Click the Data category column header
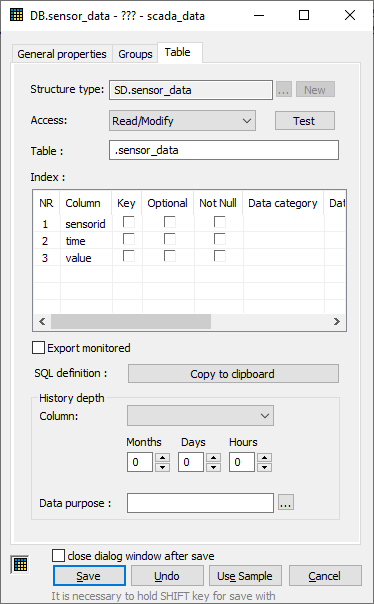This screenshot has width=374, height=604. 283,203
